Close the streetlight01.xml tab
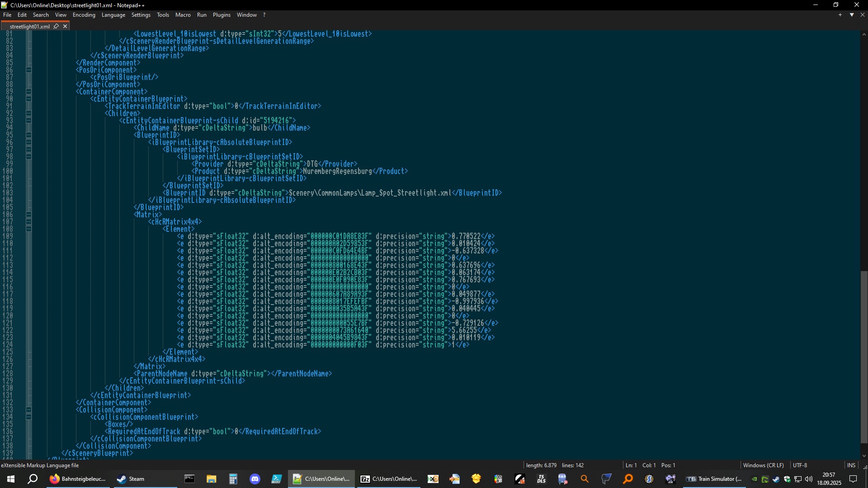868x488 pixels. pyautogui.click(x=65, y=26)
